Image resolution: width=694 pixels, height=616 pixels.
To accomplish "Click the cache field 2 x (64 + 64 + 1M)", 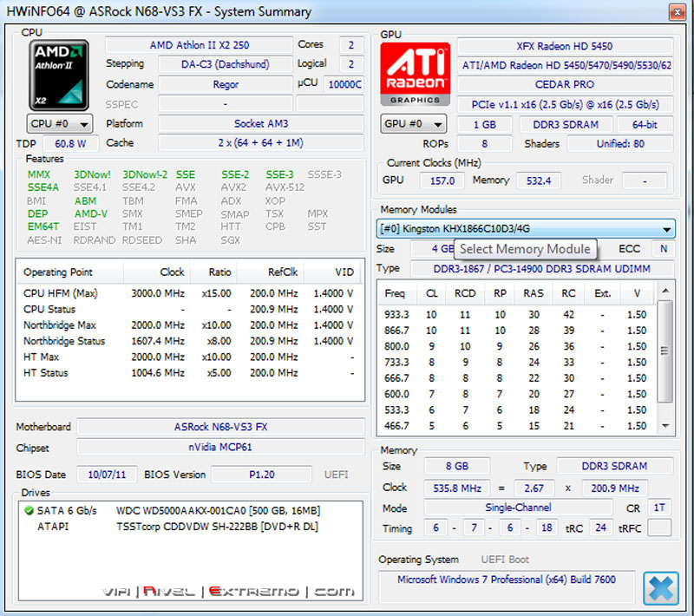I will 261,143.
